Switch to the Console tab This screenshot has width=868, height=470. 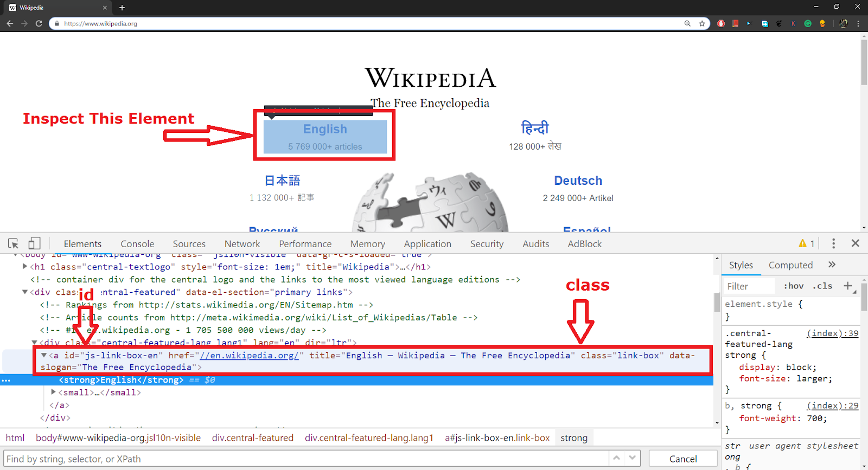coord(137,244)
